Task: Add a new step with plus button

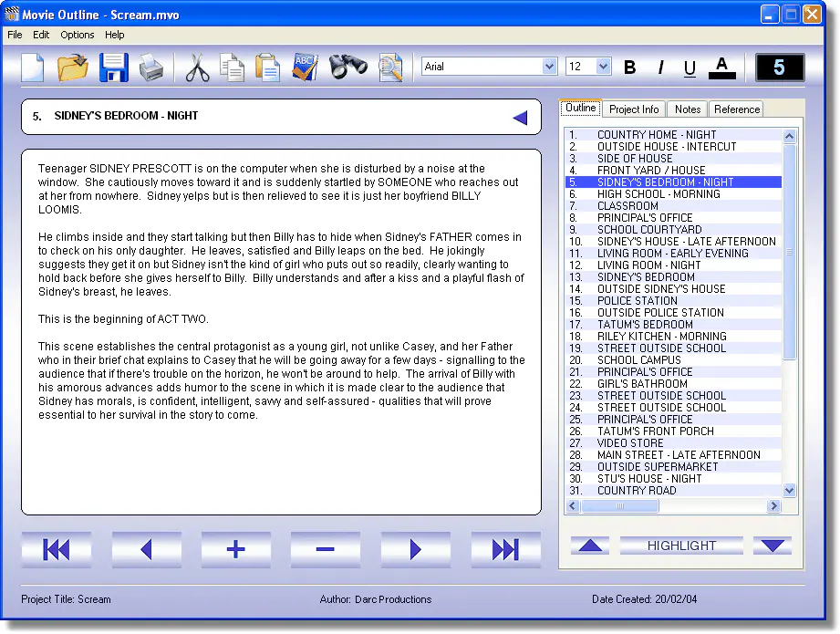Action: (x=235, y=549)
